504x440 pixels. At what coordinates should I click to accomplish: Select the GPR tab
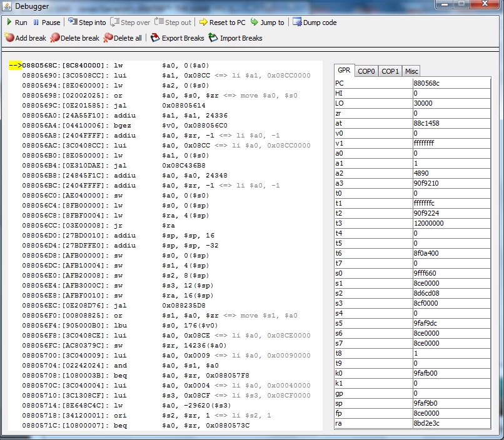pyautogui.click(x=344, y=71)
